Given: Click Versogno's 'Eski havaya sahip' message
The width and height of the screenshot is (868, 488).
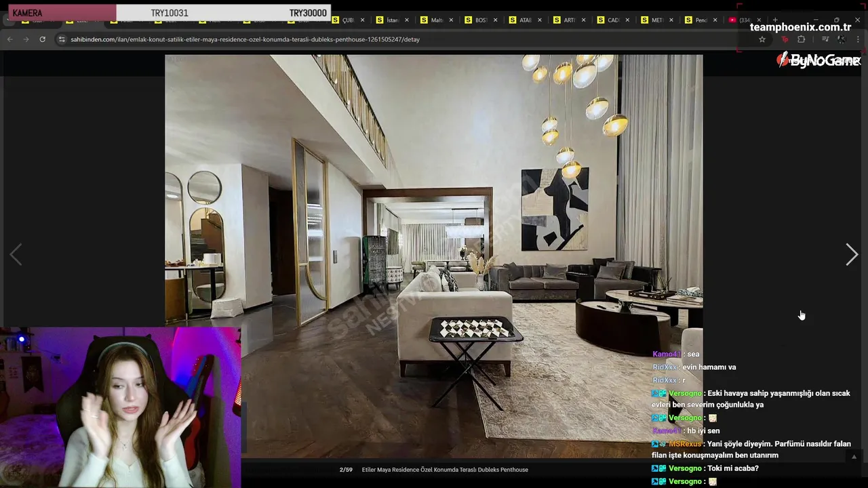Looking at the screenshot, I should click(x=751, y=399).
